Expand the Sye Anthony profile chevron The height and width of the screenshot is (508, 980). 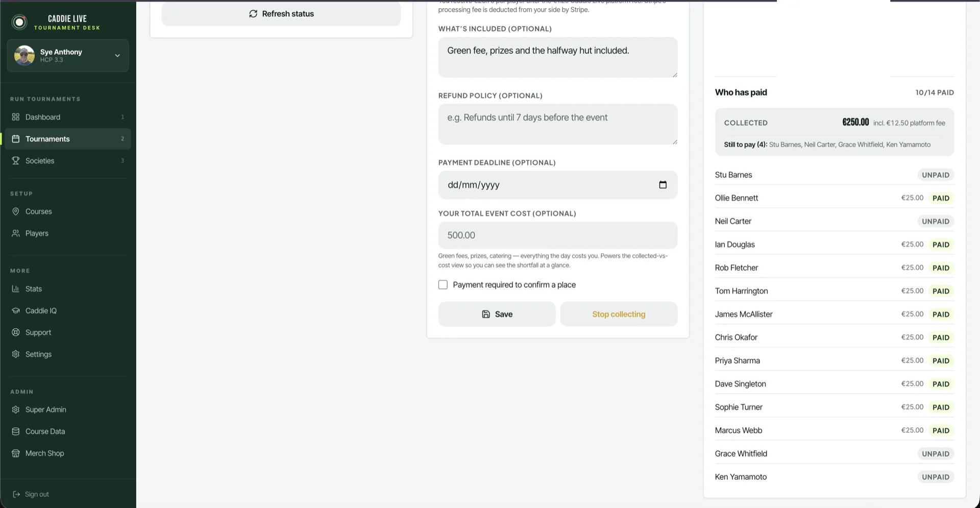(x=117, y=56)
